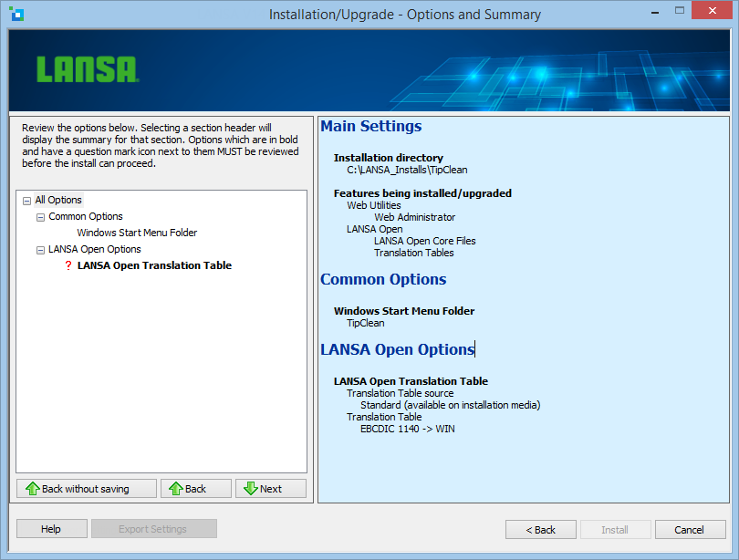
Task: Click 'LANSA Open Core Files' feature text
Action: [x=425, y=241]
